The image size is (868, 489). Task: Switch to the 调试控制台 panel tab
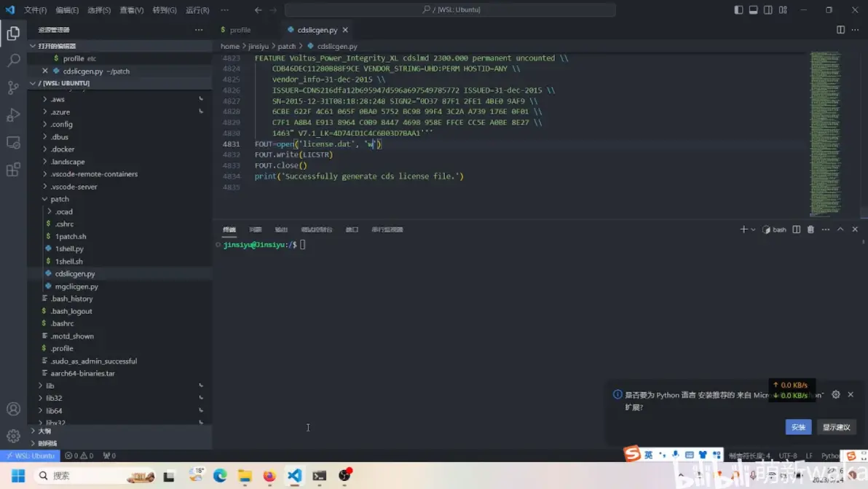click(x=317, y=230)
